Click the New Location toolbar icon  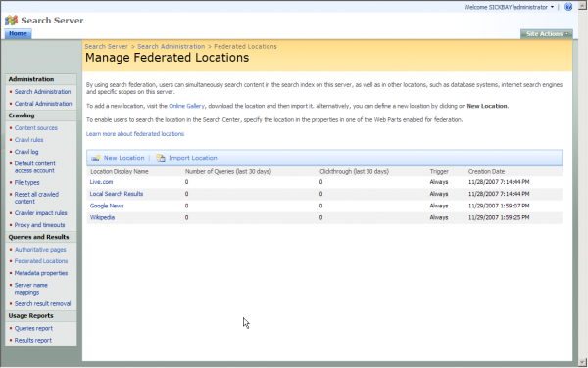(x=96, y=158)
